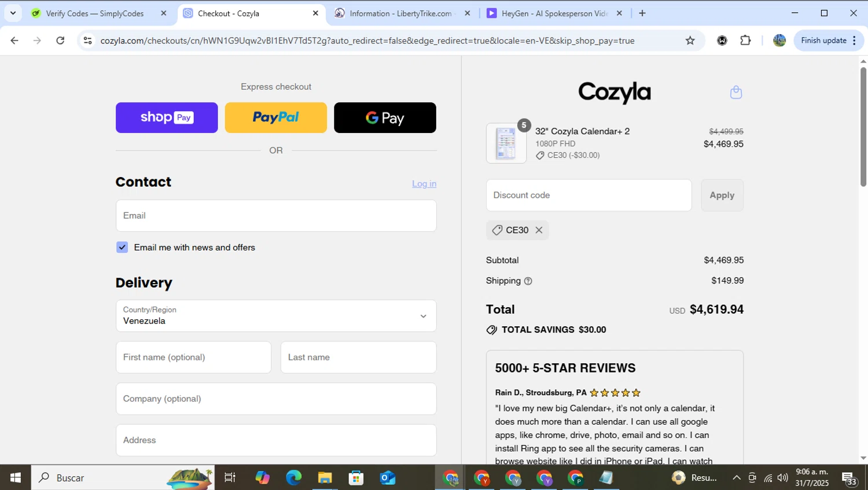Reload the checkout page
Viewport: 868px width, 490px height.
pyautogui.click(x=60, y=40)
